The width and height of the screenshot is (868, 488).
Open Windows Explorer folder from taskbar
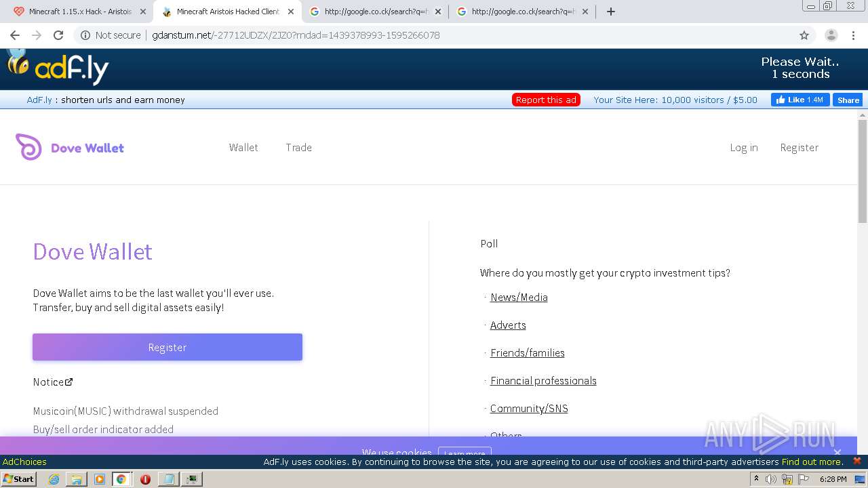pyautogui.click(x=77, y=479)
